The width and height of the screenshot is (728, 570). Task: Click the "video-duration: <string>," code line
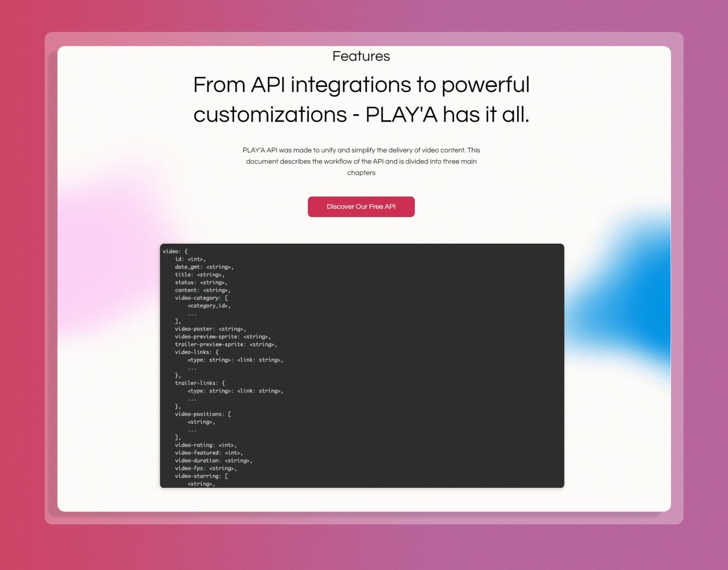point(214,461)
